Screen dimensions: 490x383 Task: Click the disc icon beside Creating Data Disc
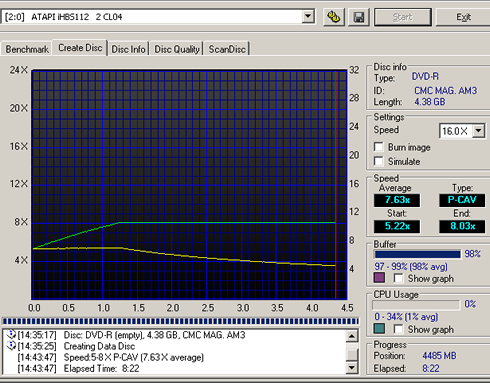coord(11,346)
